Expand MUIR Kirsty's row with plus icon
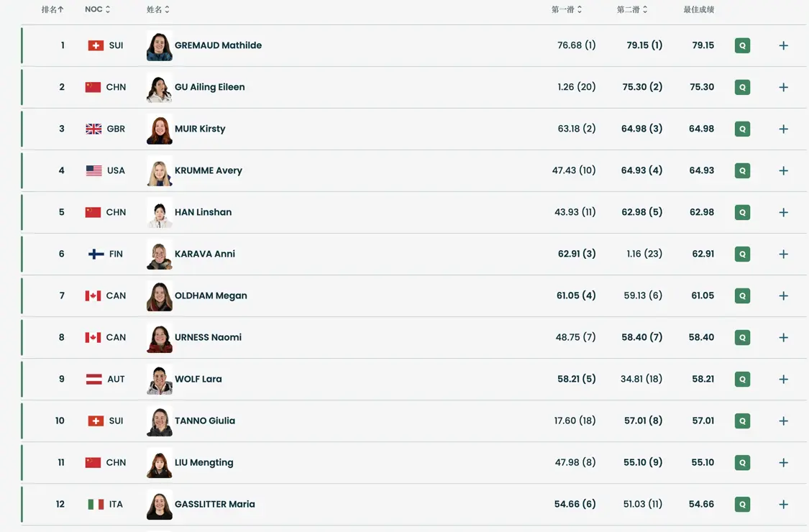The image size is (809, 532). point(783,129)
